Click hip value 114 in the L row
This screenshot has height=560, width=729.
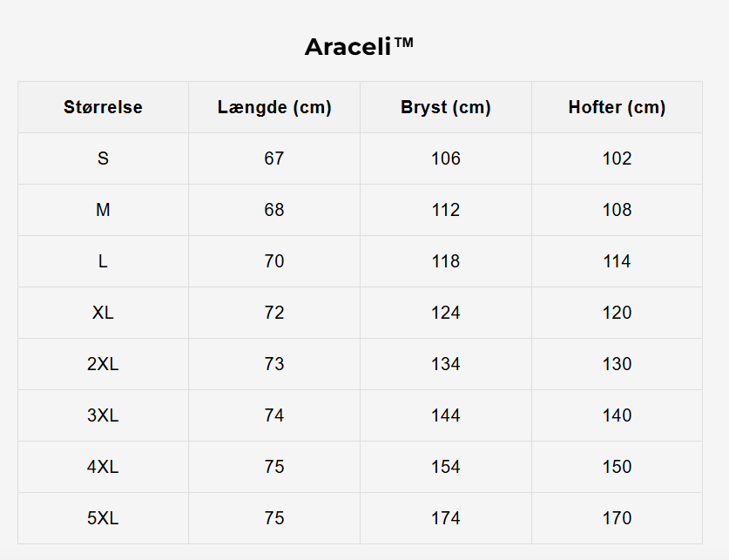click(617, 261)
